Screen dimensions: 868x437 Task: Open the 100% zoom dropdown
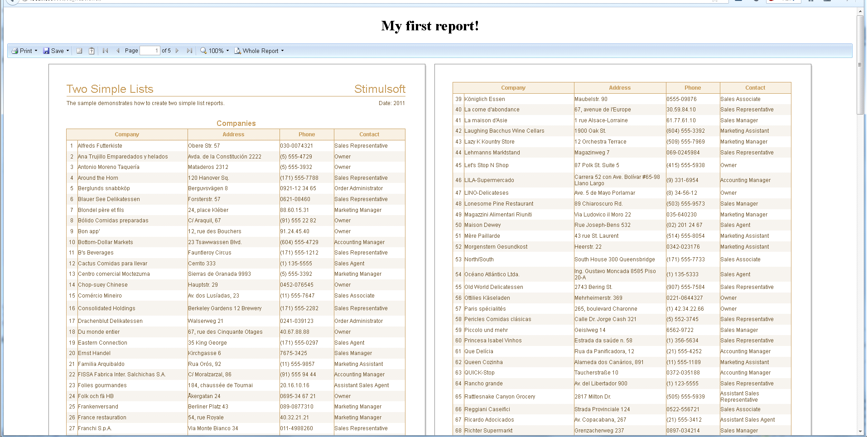coord(215,51)
